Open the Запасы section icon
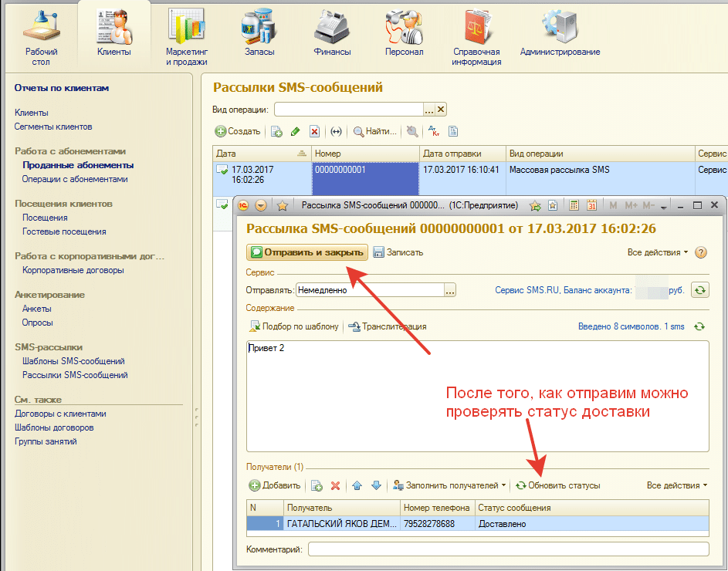The height and width of the screenshot is (571, 728). tap(259, 32)
